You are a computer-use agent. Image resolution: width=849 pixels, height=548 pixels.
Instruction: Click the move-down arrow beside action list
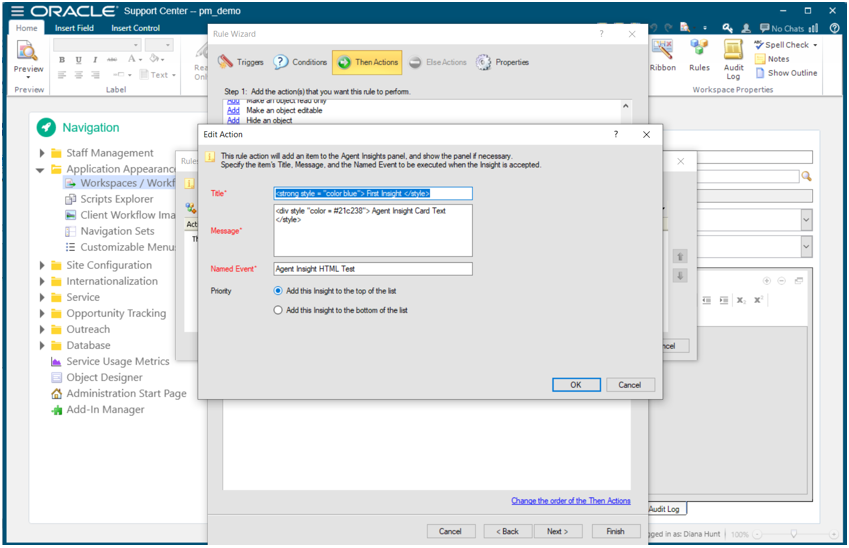coord(680,276)
